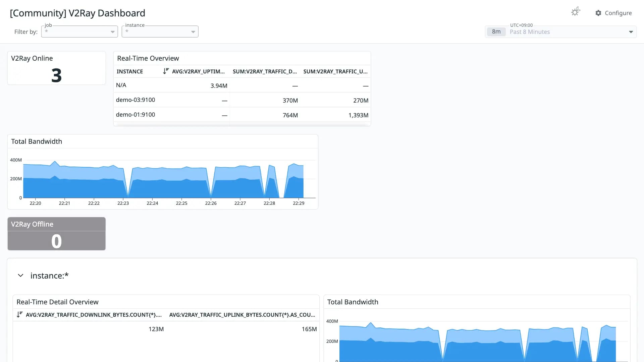
Task: Click the 270M uplink value
Action: click(361, 101)
